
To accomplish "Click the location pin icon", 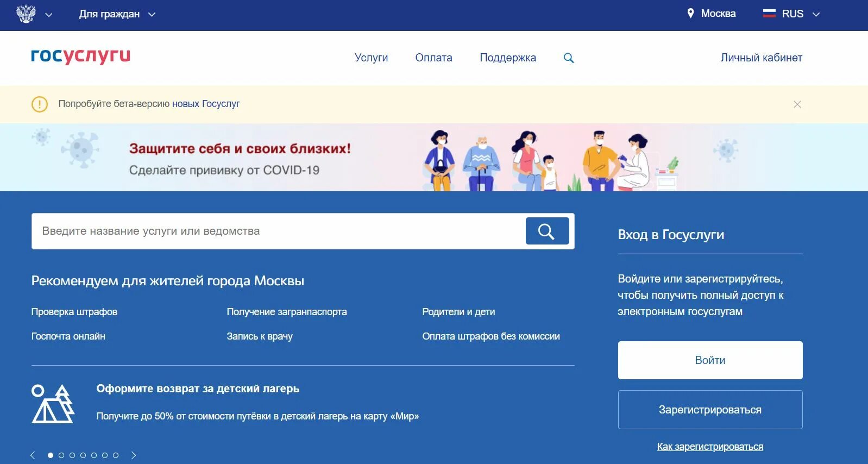I will (x=690, y=14).
